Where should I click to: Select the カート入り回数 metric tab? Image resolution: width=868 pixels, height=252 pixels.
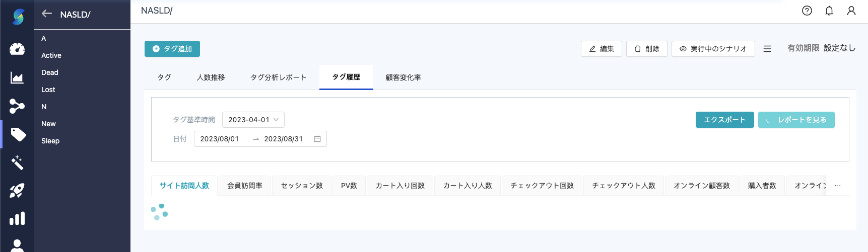click(x=400, y=186)
